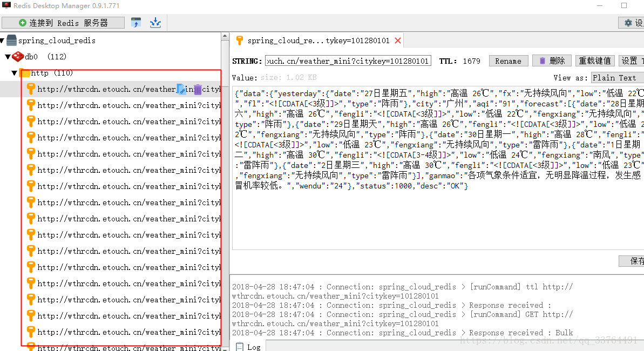Focus the STRING key name field

click(x=348, y=61)
